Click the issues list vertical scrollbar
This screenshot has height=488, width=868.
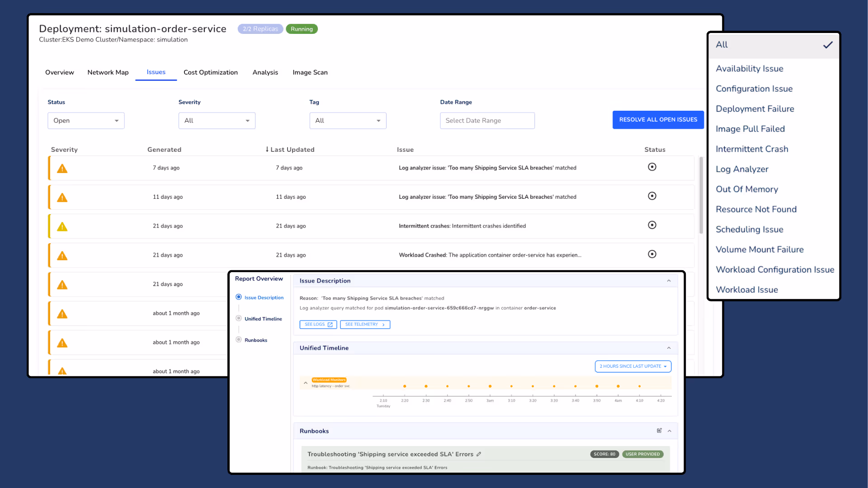click(701, 195)
